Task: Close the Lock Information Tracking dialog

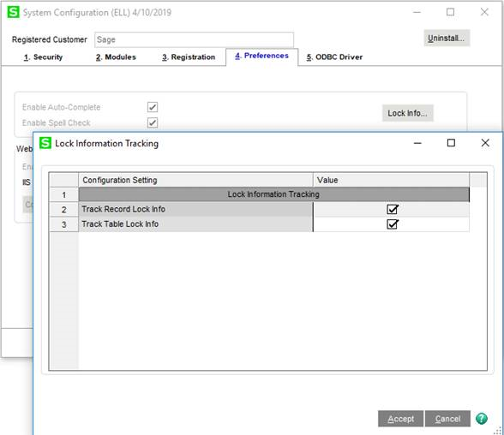Action: point(485,143)
